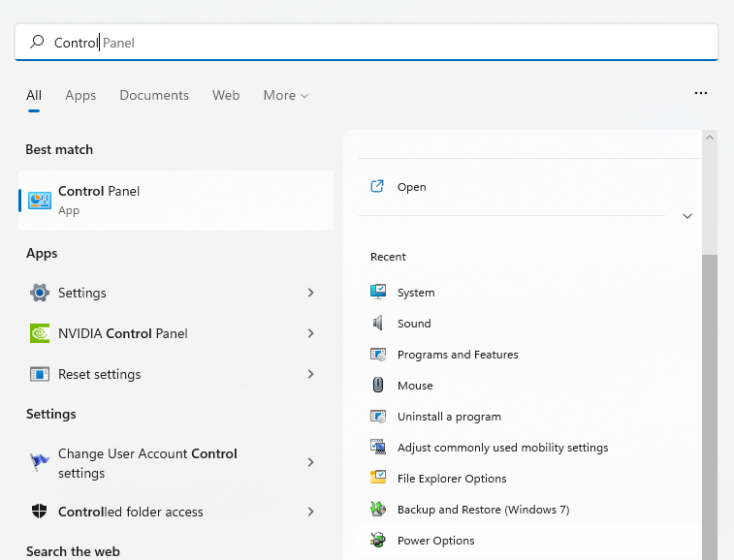Open Backup and Restore (Windows 7)
Viewport: 734px width, 560px height.
point(483,510)
